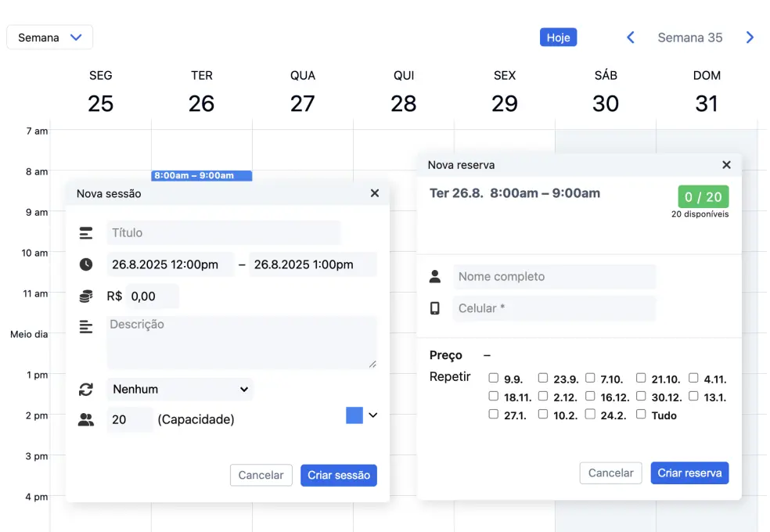Advance to next week arrow
770x532 pixels.
pyautogui.click(x=750, y=38)
